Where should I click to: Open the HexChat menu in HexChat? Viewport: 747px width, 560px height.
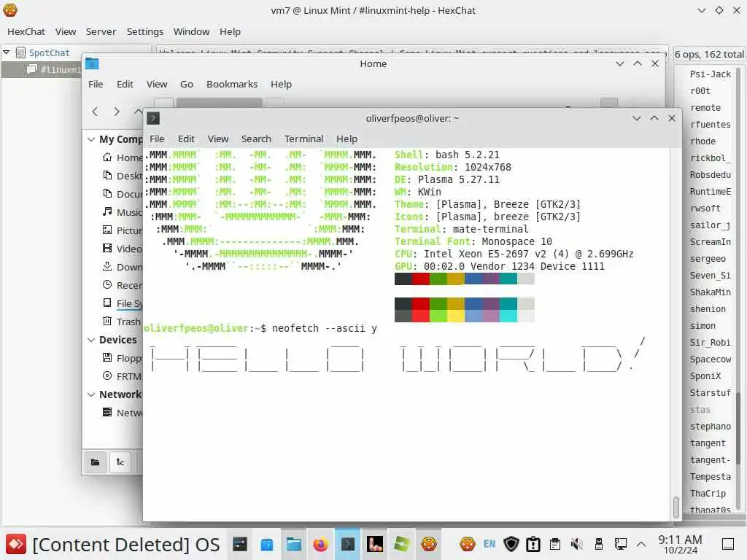click(x=26, y=32)
